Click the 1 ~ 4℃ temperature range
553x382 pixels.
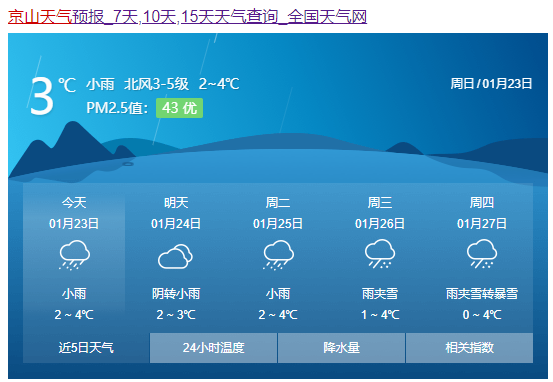[x=380, y=315]
